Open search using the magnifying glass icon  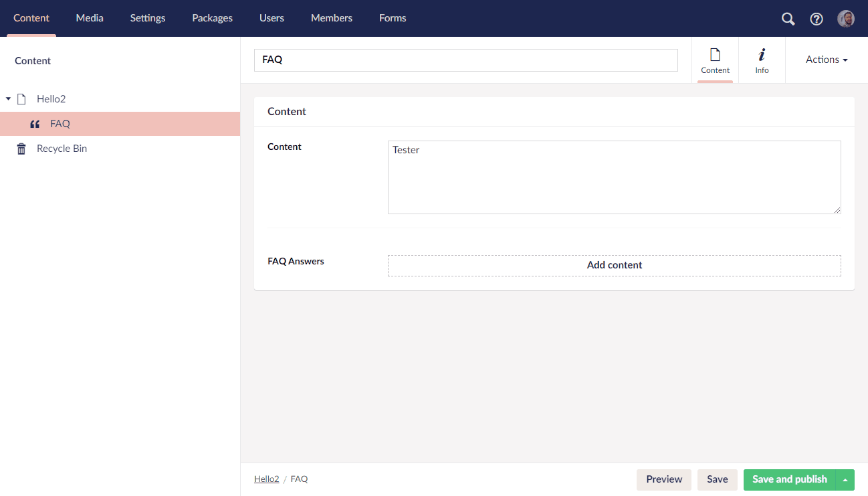788,19
